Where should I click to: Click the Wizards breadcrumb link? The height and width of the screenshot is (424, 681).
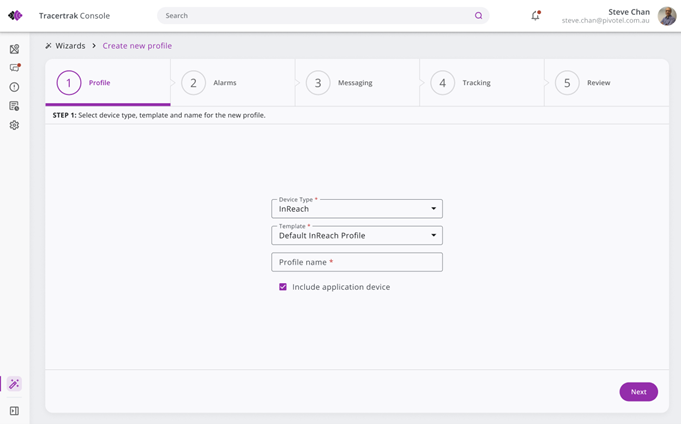(70, 46)
